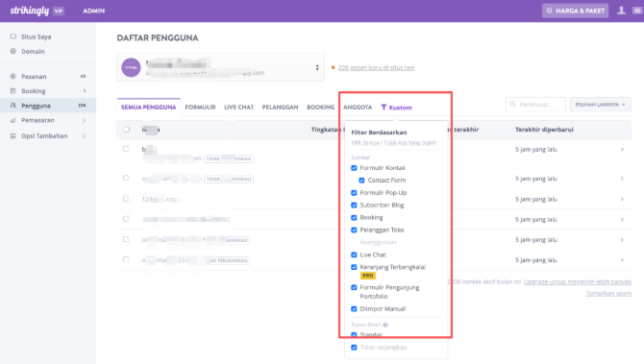Screen dimensions: 644x364
Task: Switch to ANGGOTA tab
Action: [x=358, y=108]
